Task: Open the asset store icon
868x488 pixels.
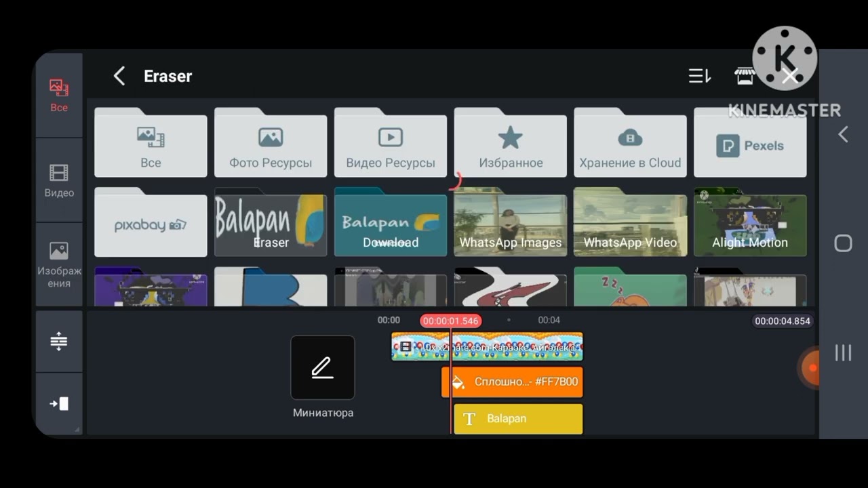Action: (745, 76)
